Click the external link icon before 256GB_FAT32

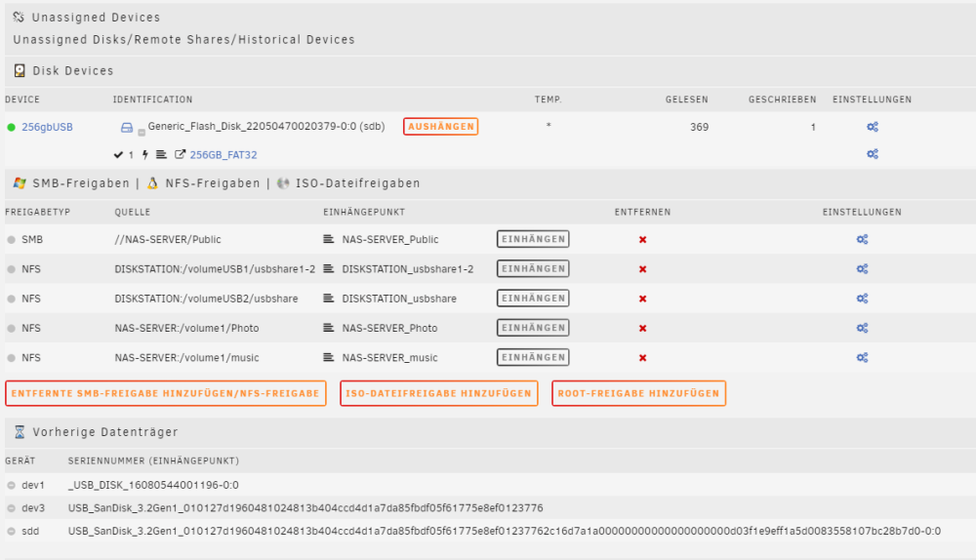tap(180, 154)
